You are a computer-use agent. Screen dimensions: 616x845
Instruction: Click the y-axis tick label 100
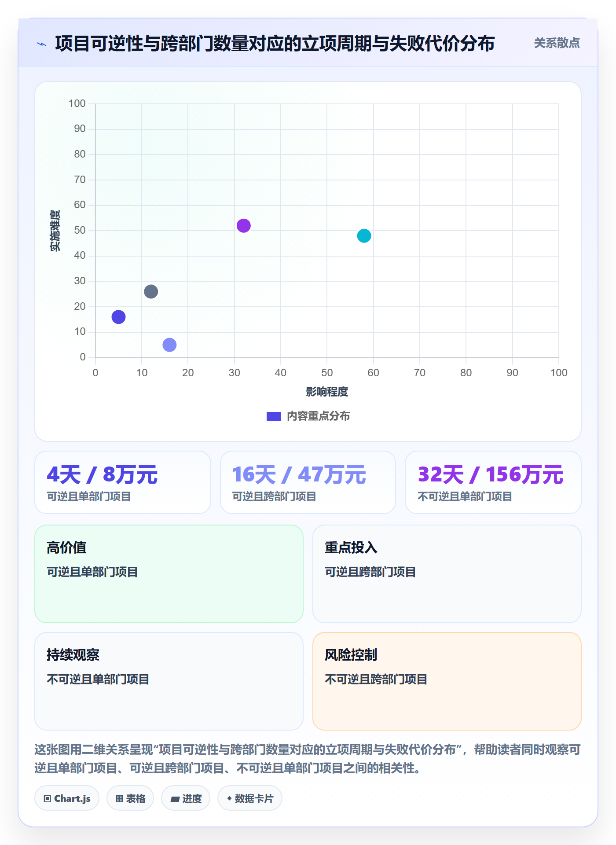(77, 103)
